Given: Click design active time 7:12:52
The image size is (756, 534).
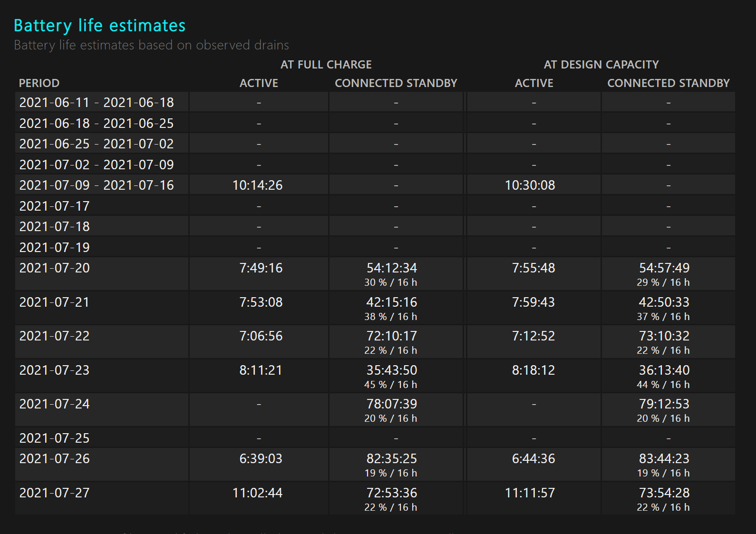Looking at the screenshot, I should (x=533, y=336).
